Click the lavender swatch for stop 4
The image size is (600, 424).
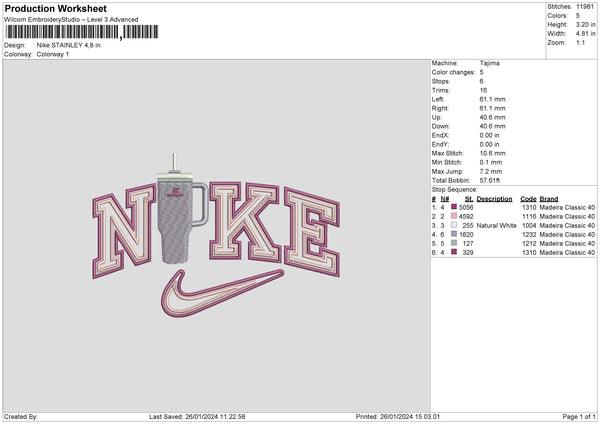pos(454,234)
